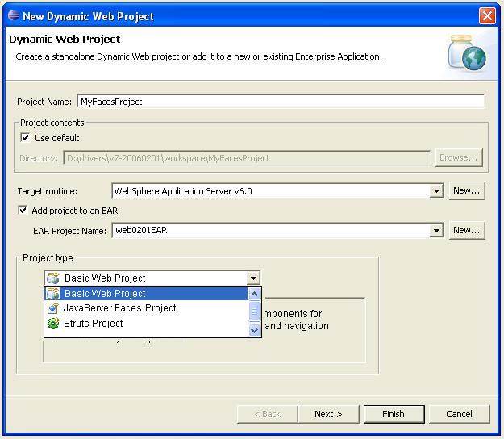
Task: Click the Struts Project gear icon
Action: [53, 324]
